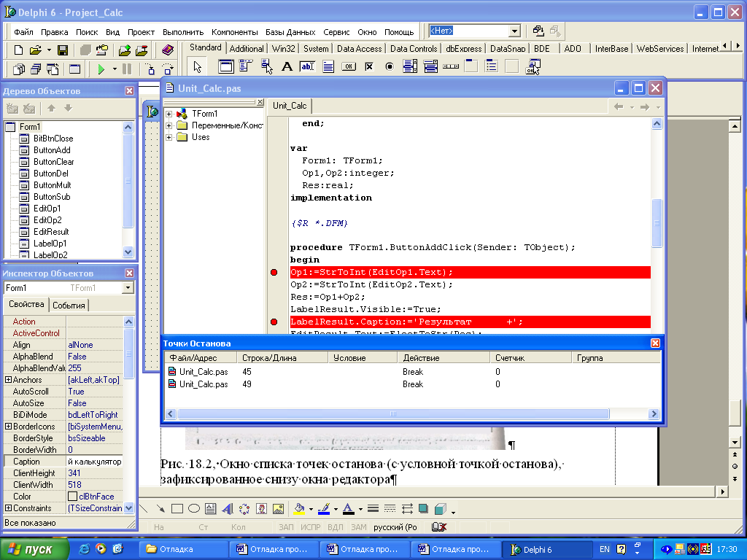This screenshot has height=560, width=747.
Task: Click the Color clBtnFace property swatch
Action: coord(72,496)
